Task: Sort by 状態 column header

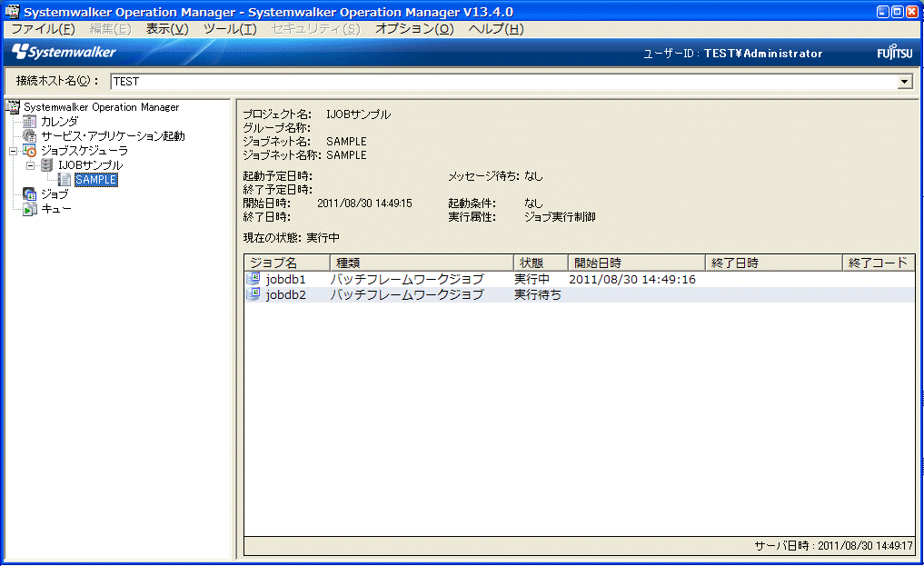Action: [541, 263]
